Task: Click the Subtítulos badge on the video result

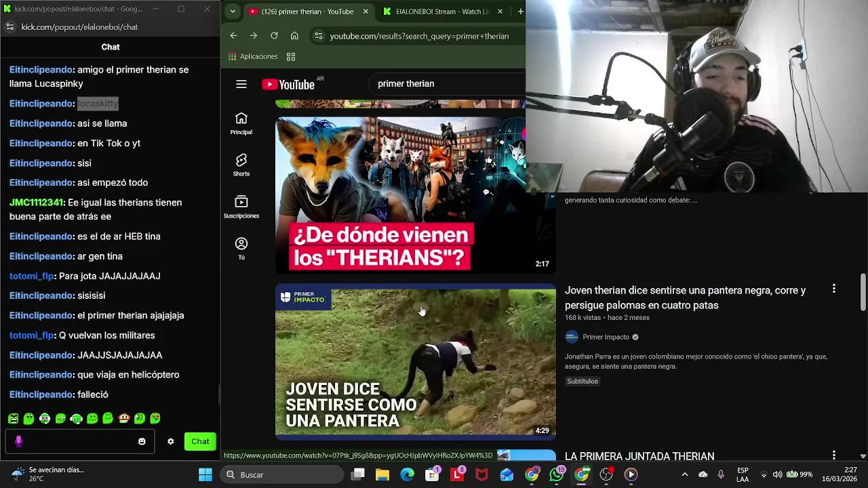Action: coord(583,381)
